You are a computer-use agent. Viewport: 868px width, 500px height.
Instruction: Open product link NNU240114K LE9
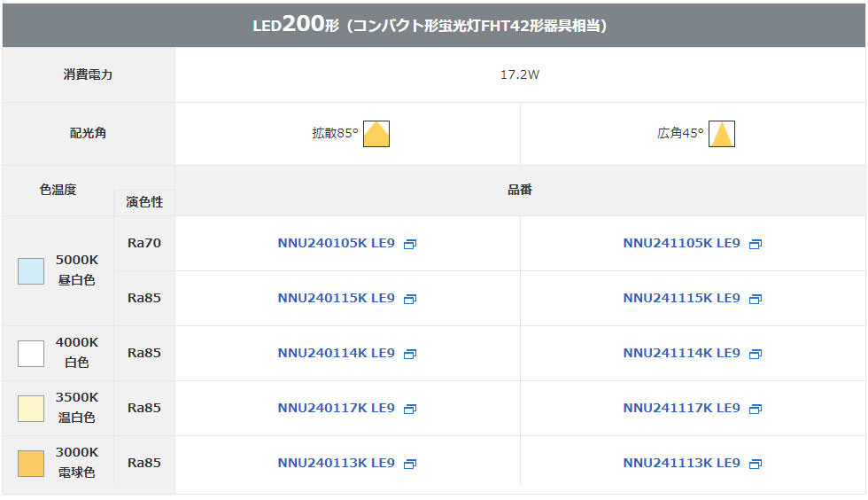(x=336, y=353)
